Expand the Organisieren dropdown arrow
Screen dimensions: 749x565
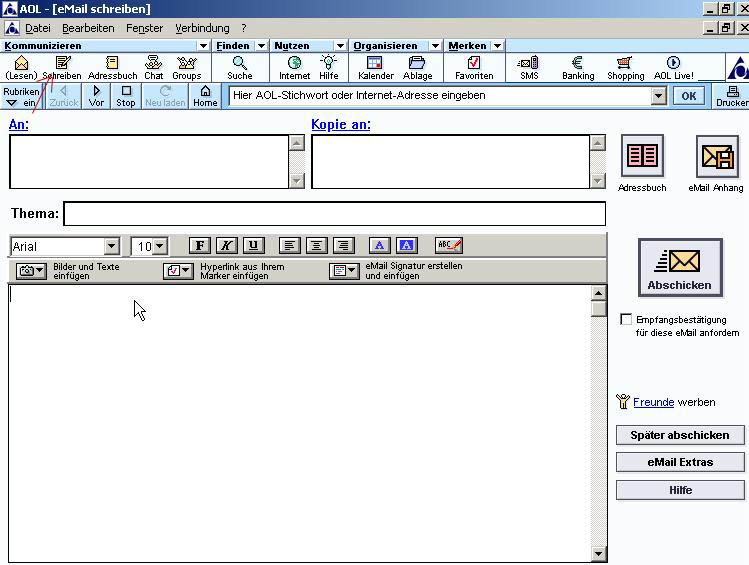click(x=435, y=46)
